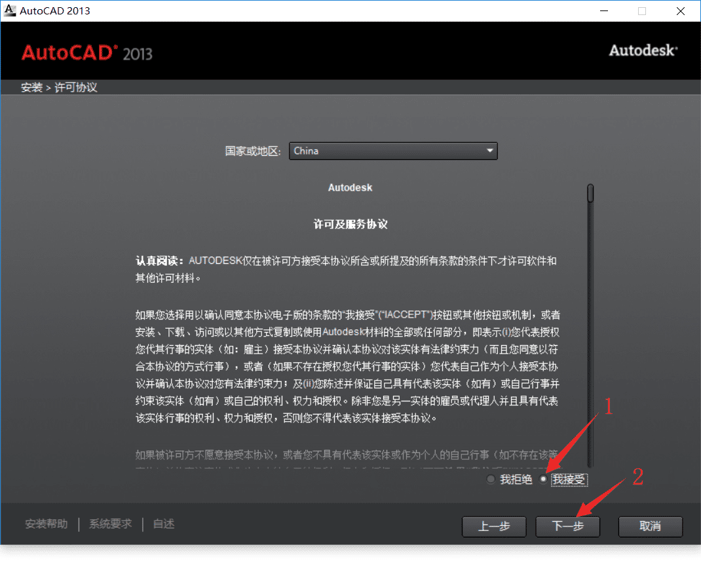Click the AutoCAD icon in the title bar

(10, 10)
